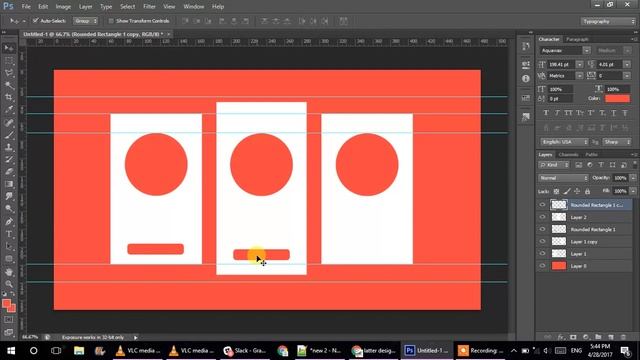This screenshot has width=640, height=360.
Task: Select the Pen tool
Action: tap(9, 222)
